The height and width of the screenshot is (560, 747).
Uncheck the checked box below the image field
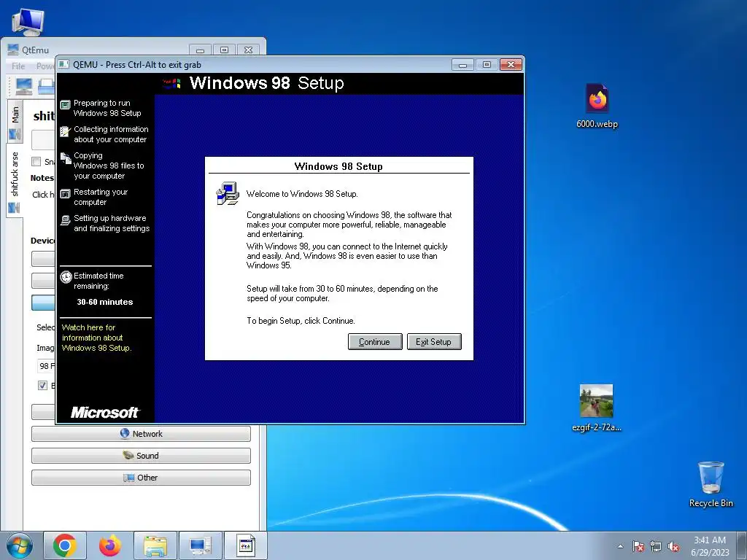[42, 385]
